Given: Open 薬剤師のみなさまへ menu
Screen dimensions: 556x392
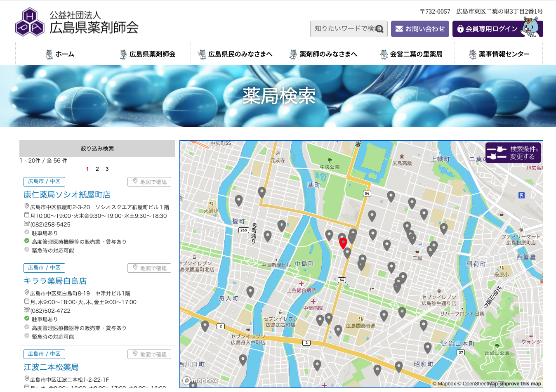Looking at the screenshot, I should click(323, 54).
